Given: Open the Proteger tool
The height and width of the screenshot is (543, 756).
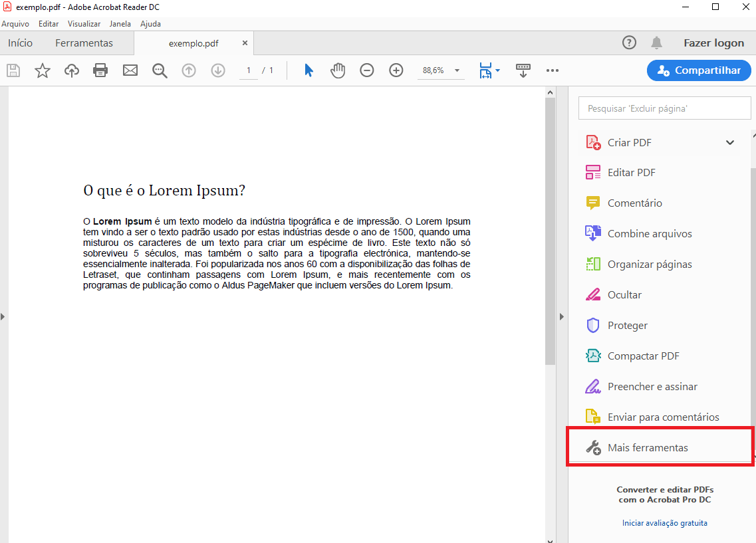Looking at the screenshot, I should pyautogui.click(x=628, y=325).
